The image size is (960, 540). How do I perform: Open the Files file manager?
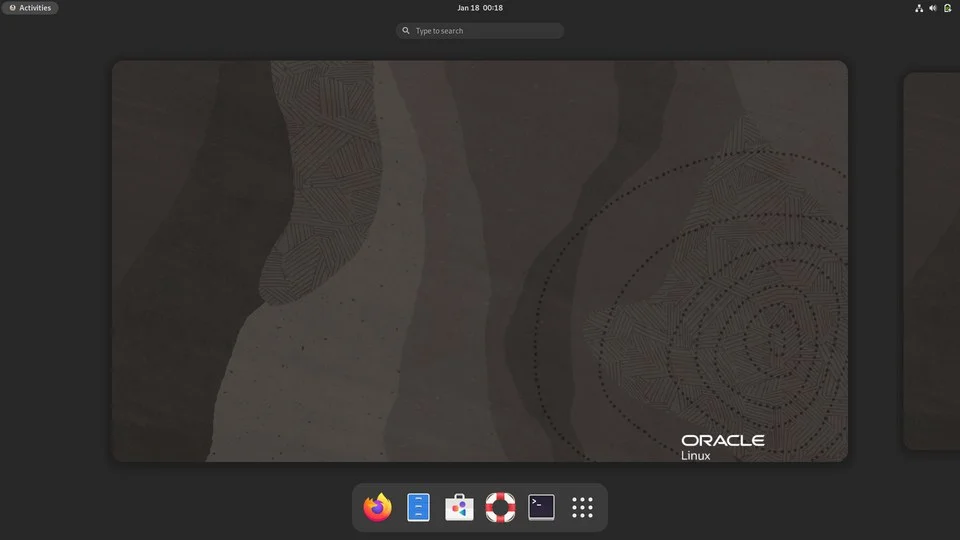point(418,507)
